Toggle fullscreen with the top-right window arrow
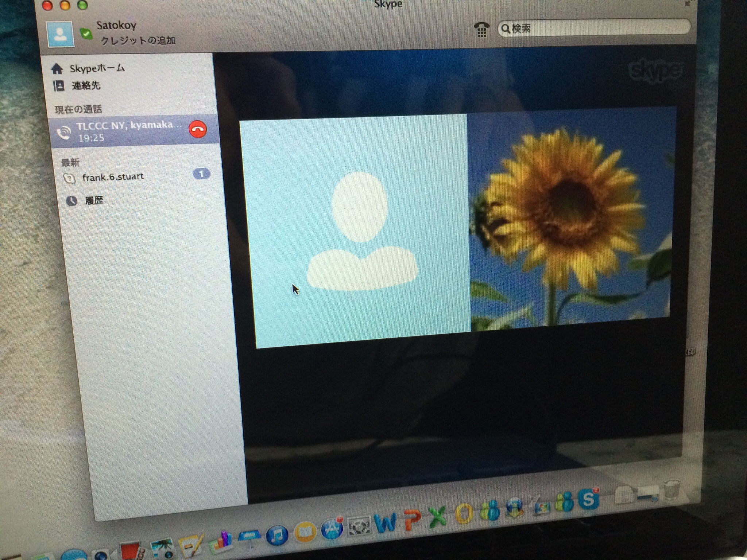This screenshot has width=747, height=560. 688,4
